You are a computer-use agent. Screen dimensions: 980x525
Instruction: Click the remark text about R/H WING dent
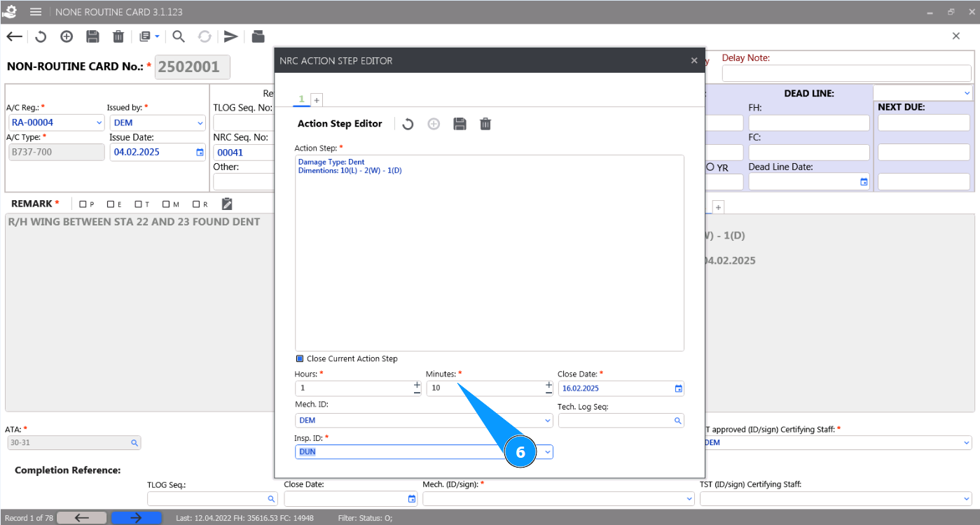134,222
